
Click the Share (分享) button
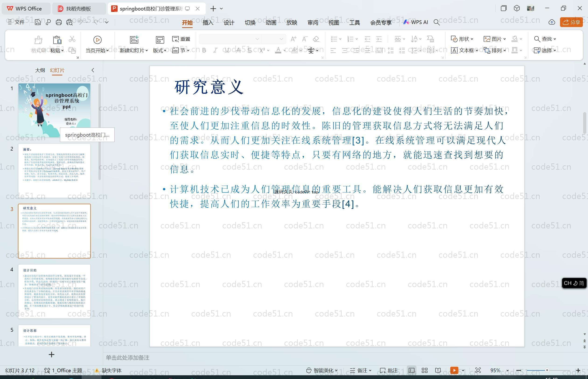click(571, 22)
